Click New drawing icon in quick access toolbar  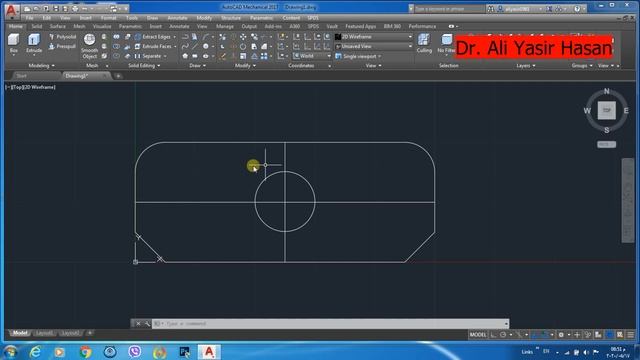pyautogui.click(x=27, y=9)
